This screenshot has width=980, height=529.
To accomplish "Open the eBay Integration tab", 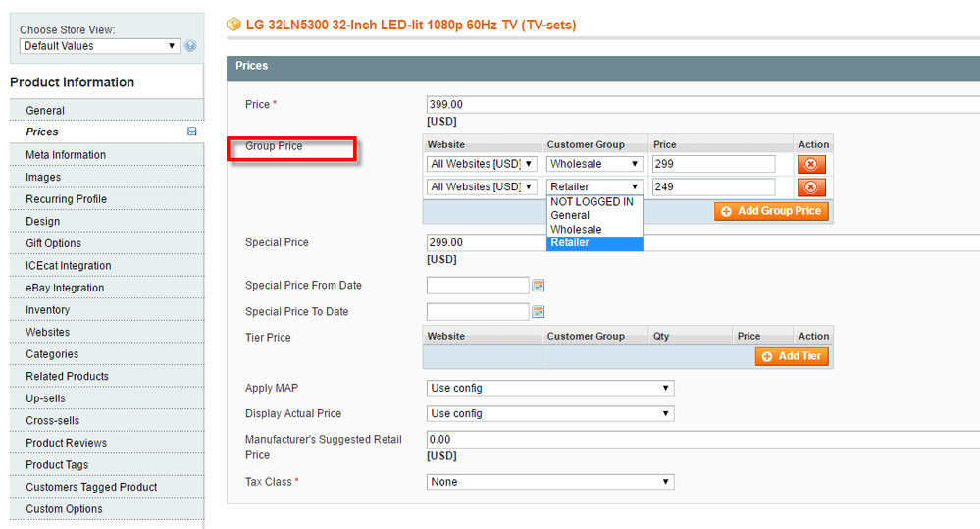I will (107, 288).
